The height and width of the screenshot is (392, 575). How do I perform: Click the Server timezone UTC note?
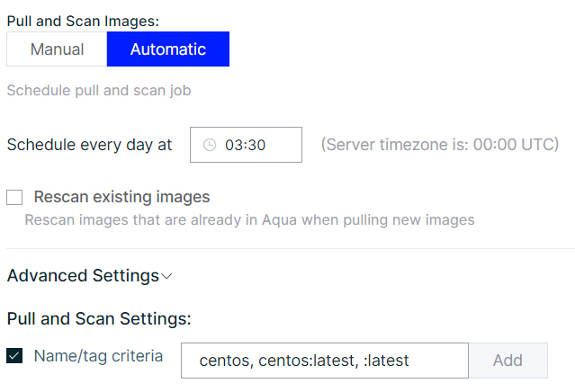[440, 145]
